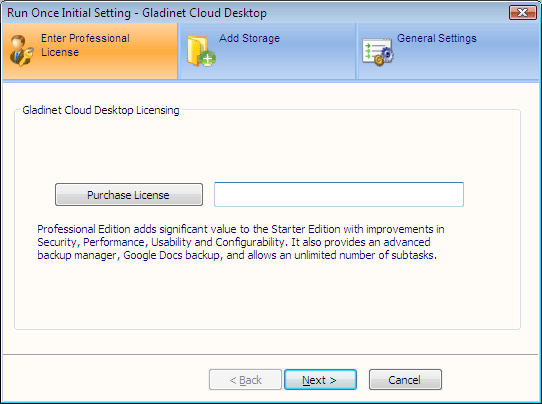
Task: Click the word License under Enter Professional
Action: click(60, 52)
